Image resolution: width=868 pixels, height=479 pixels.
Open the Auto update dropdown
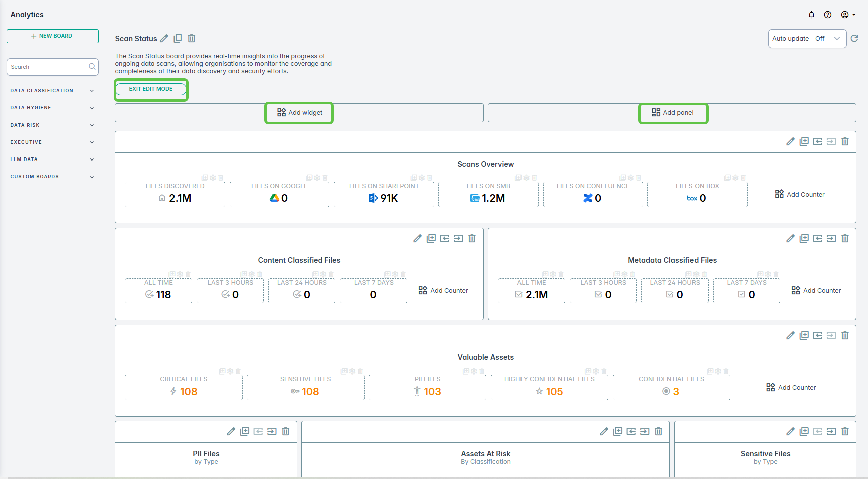(x=807, y=39)
